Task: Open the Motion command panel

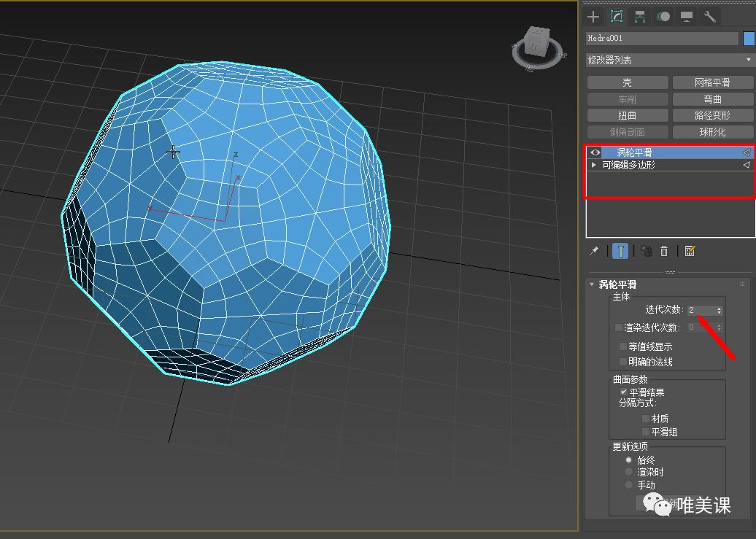Action: [x=663, y=16]
